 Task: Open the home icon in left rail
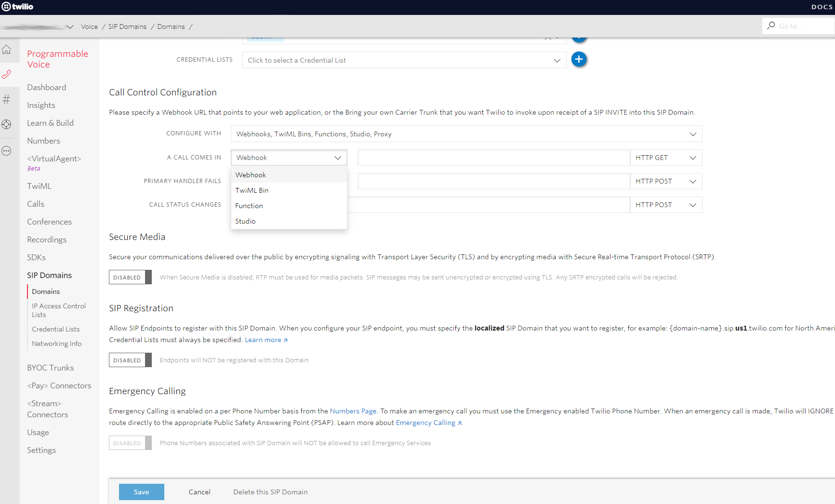point(7,50)
